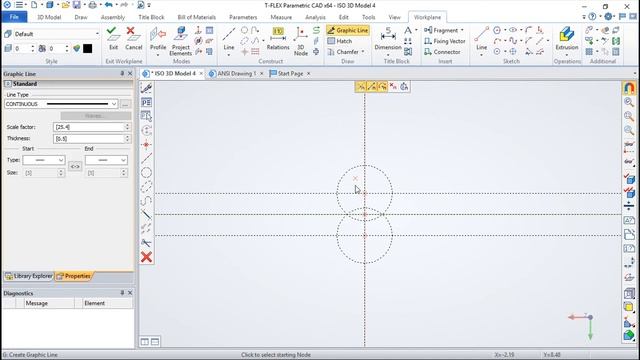The width and height of the screenshot is (640, 360).
Task: Pin the Diagnostics panel
Action: pos(122,293)
